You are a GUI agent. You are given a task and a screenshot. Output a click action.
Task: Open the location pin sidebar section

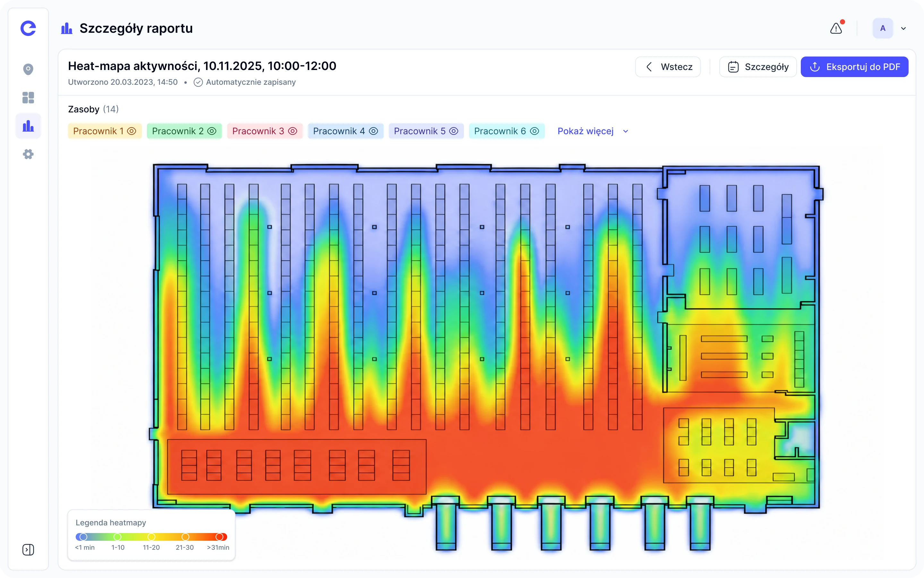28,69
